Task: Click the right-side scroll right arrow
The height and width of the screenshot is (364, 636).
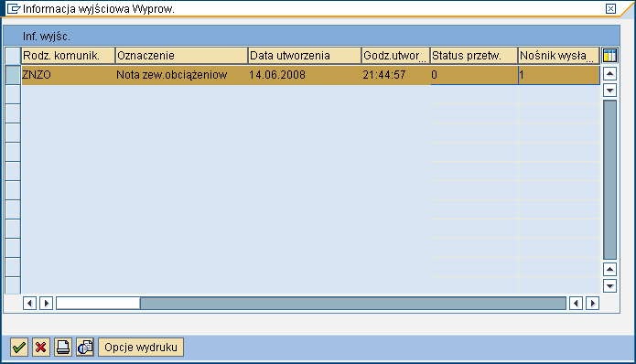Action: (593, 304)
